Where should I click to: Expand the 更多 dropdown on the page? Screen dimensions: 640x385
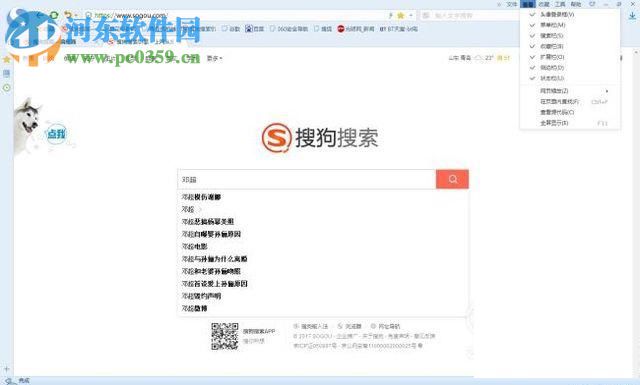click(x=214, y=58)
